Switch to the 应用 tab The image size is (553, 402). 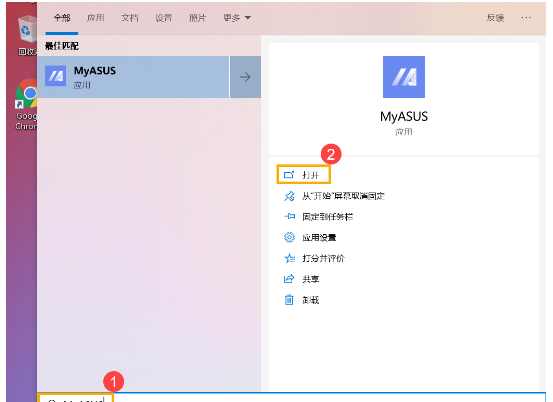click(96, 18)
